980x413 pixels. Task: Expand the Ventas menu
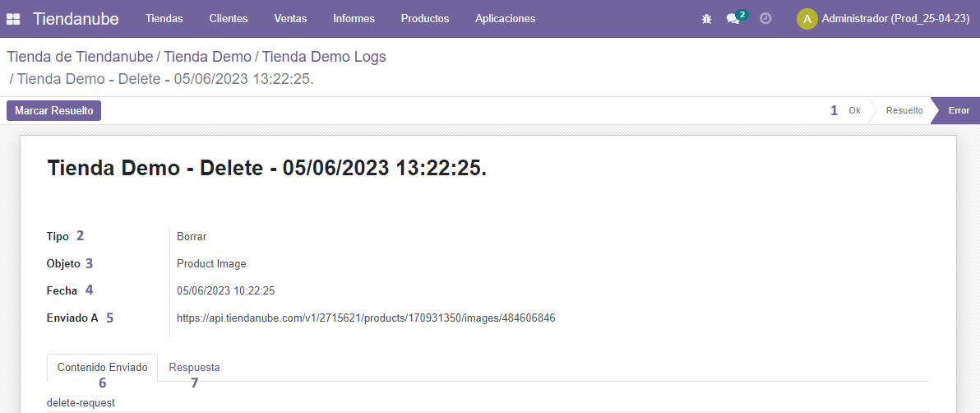pyautogui.click(x=290, y=18)
